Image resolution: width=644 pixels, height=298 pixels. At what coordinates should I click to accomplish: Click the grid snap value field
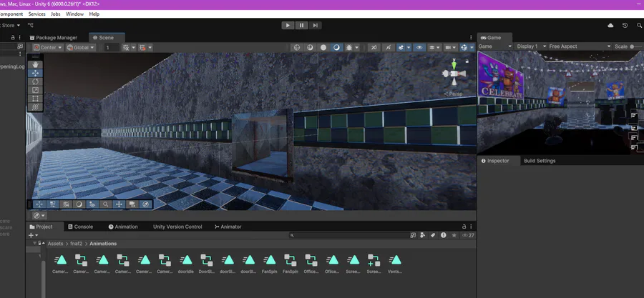click(112, 48)
